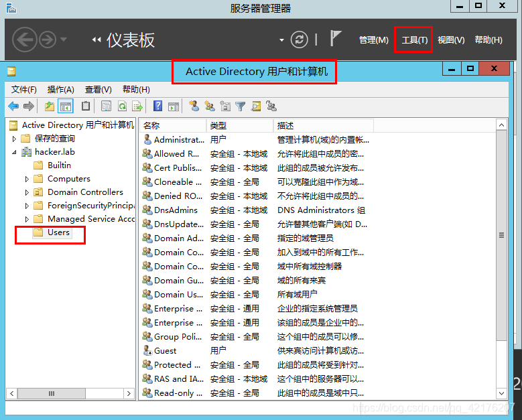
Task: Expand the Domain Controllers tree node
Action: click(x=27, y=192)
